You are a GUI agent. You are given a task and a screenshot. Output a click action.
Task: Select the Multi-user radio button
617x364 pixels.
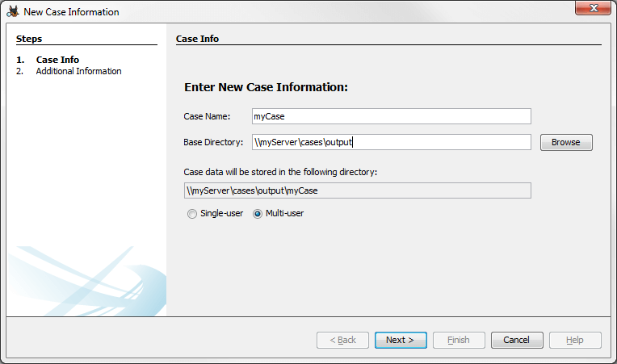point(258,214)
